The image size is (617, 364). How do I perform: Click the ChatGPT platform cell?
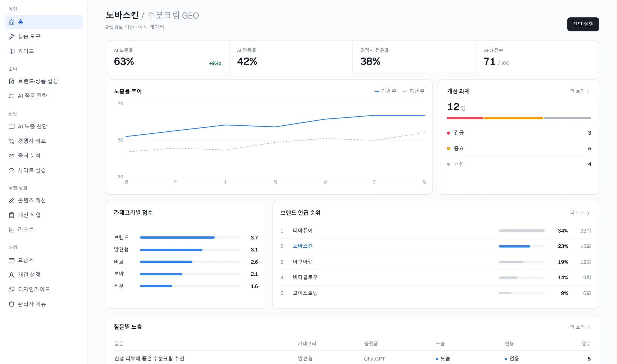(374, 359)
